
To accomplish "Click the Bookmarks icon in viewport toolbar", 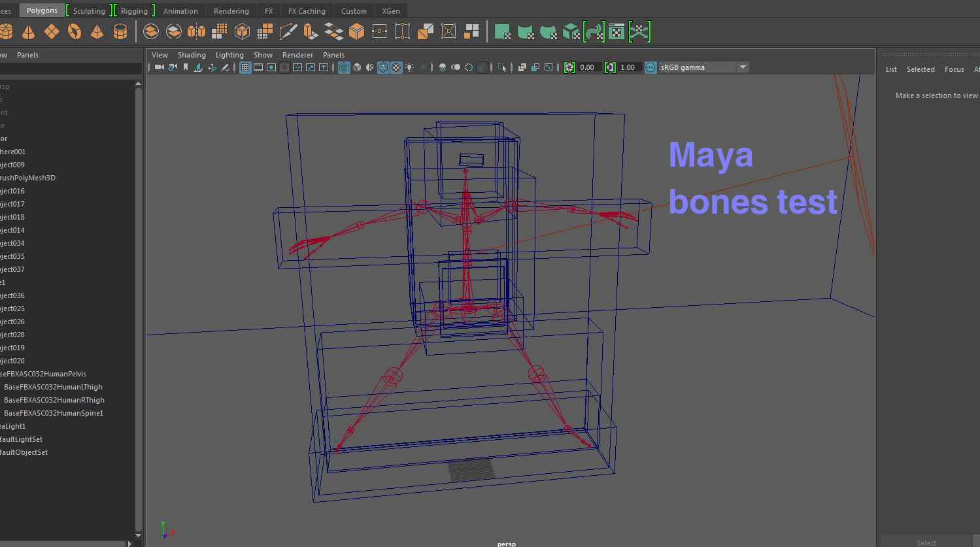I will [186, 67].
